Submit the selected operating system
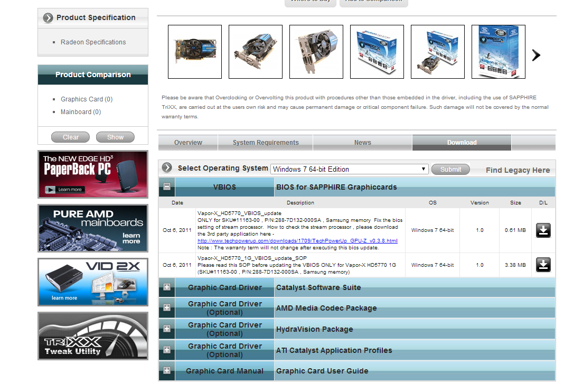Image resolution: width=564 pixels, height=392 pixels. 450,169
